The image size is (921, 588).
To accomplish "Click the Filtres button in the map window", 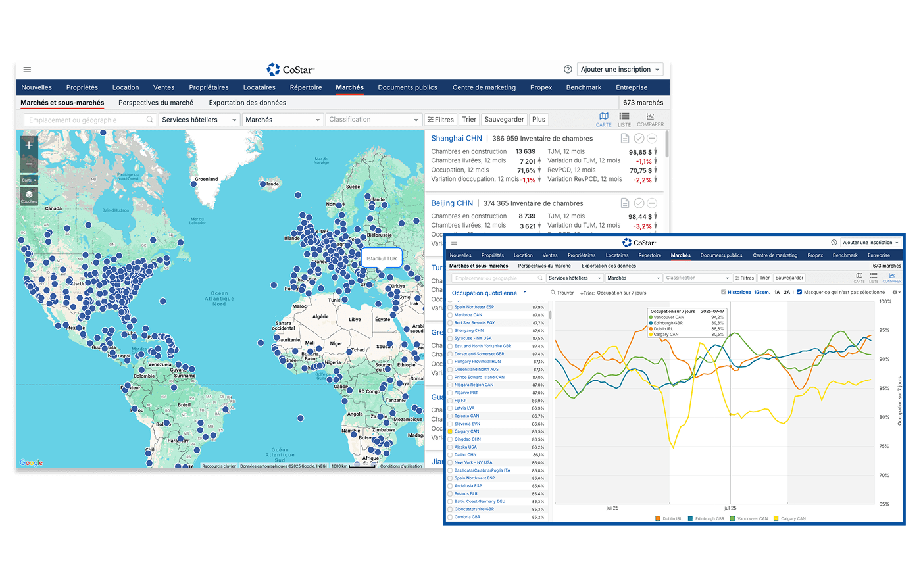I will point(440,120).
